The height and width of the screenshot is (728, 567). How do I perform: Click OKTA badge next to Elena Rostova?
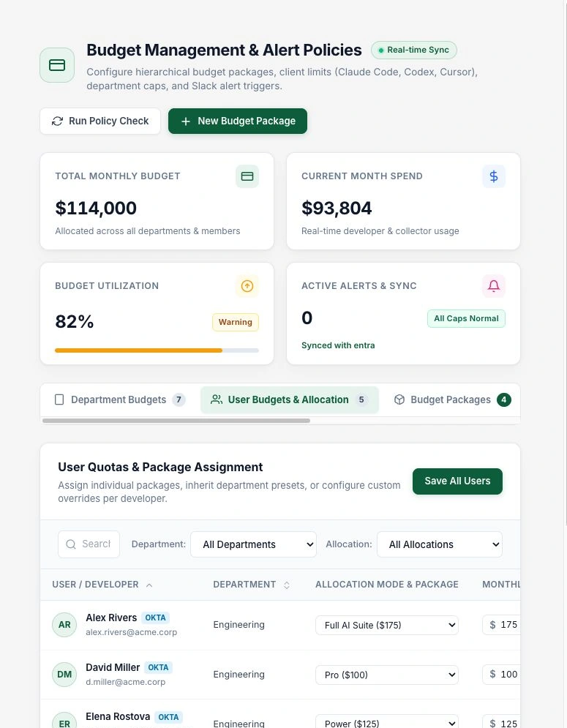click(168, 717)
